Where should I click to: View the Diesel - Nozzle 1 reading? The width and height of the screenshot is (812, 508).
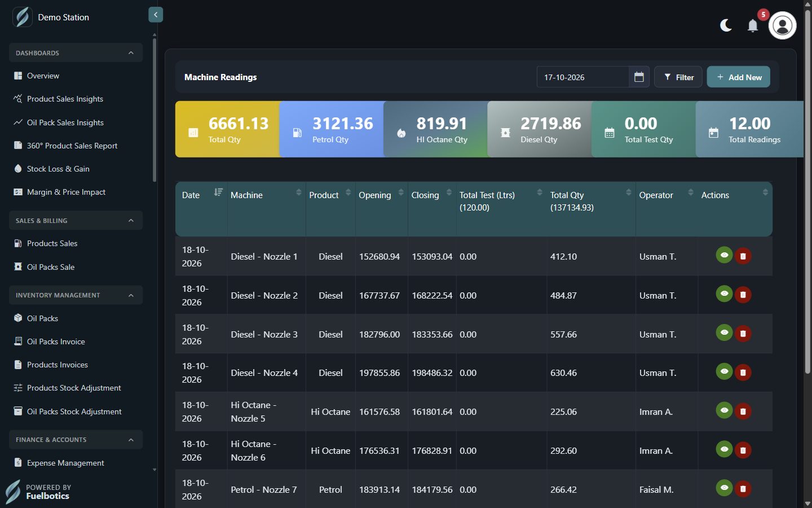[x=724, y=255]
